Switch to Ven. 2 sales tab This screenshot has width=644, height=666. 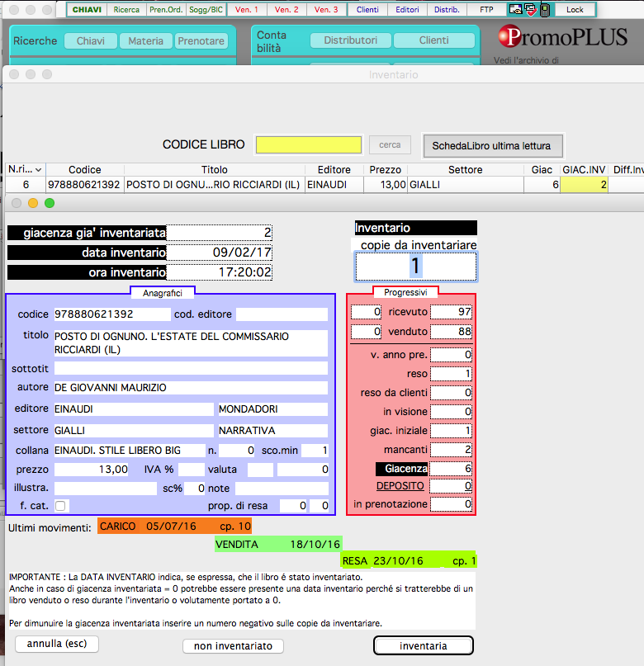pos(286,9)
